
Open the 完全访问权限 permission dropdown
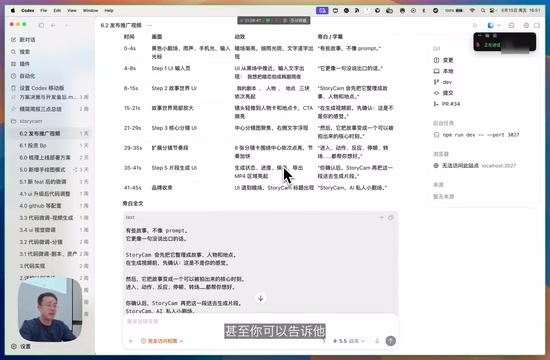pyautogui.click(x=162, y=341)
